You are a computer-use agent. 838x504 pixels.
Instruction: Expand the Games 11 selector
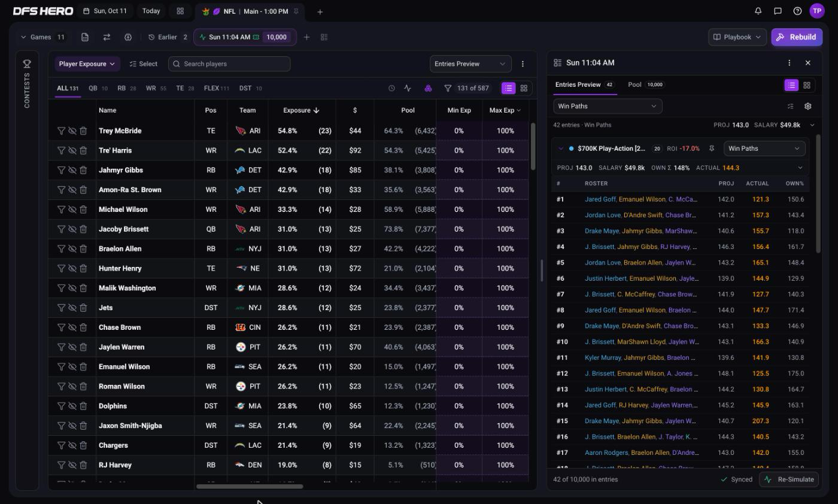42,37
